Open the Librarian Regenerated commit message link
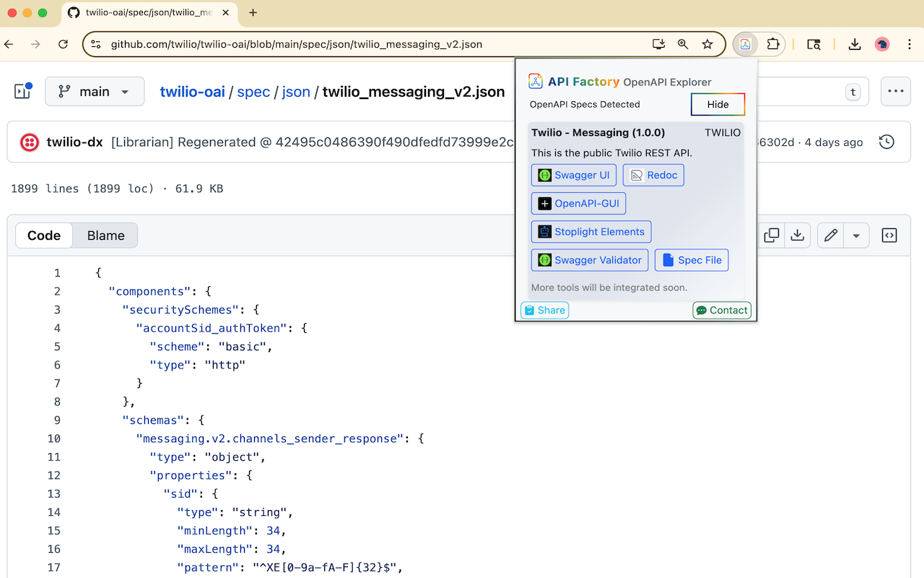Image resolution: width=924 pixels, height=578 pixels. pos(312,142)
